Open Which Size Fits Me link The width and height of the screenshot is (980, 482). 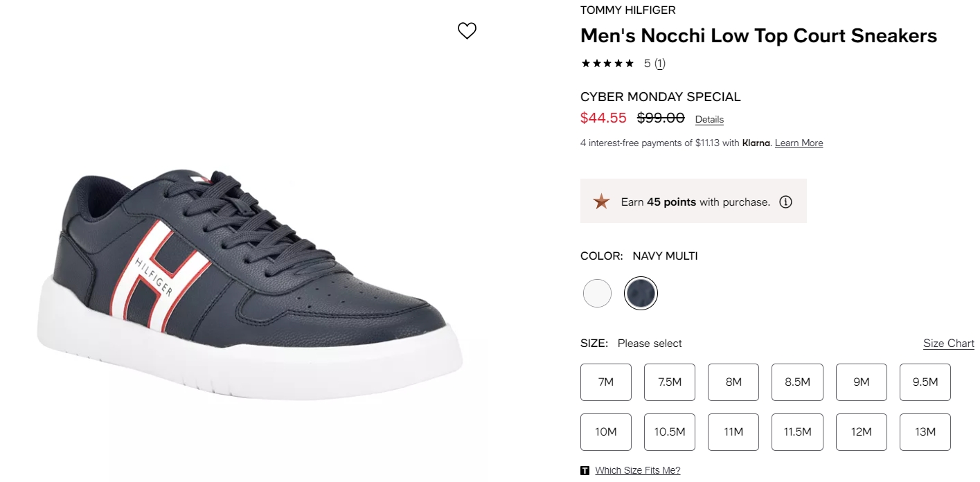coord(638,471)
